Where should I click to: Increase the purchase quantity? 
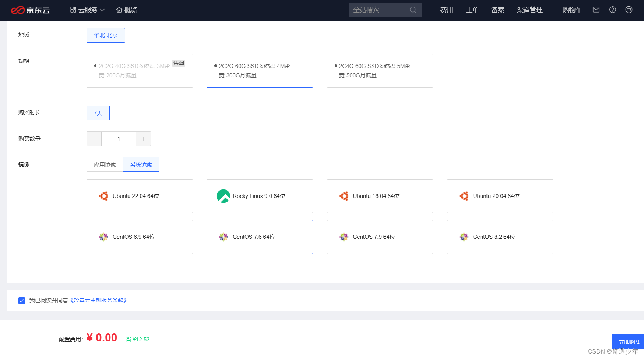[143, 139]
